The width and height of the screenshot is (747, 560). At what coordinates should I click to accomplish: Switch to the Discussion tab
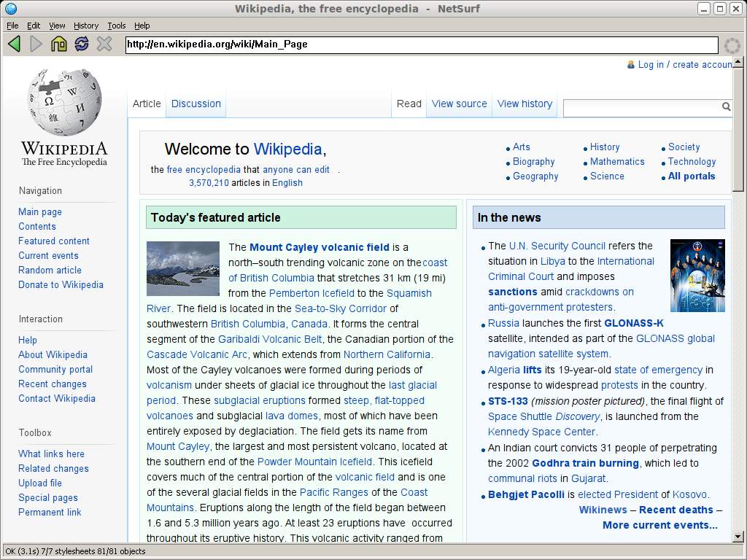[196, 104]
